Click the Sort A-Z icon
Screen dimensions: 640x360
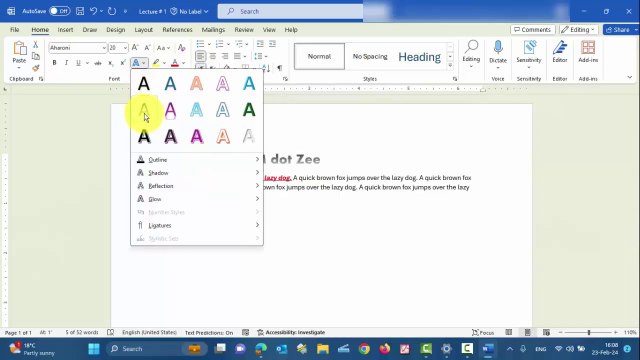[266, 68]
